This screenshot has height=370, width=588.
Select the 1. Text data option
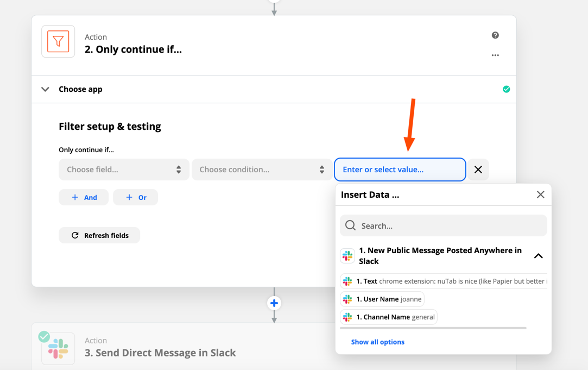[x=444, y=281]
